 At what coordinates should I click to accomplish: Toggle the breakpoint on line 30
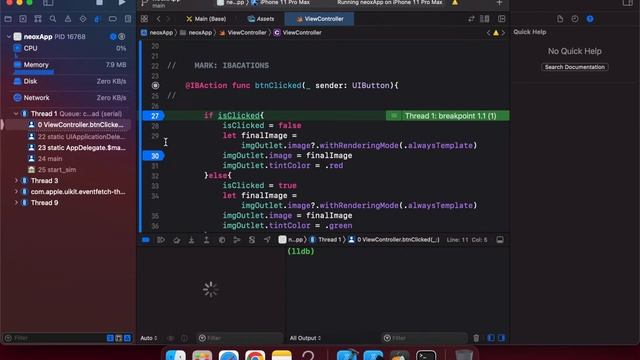click(x=153, y=156)
